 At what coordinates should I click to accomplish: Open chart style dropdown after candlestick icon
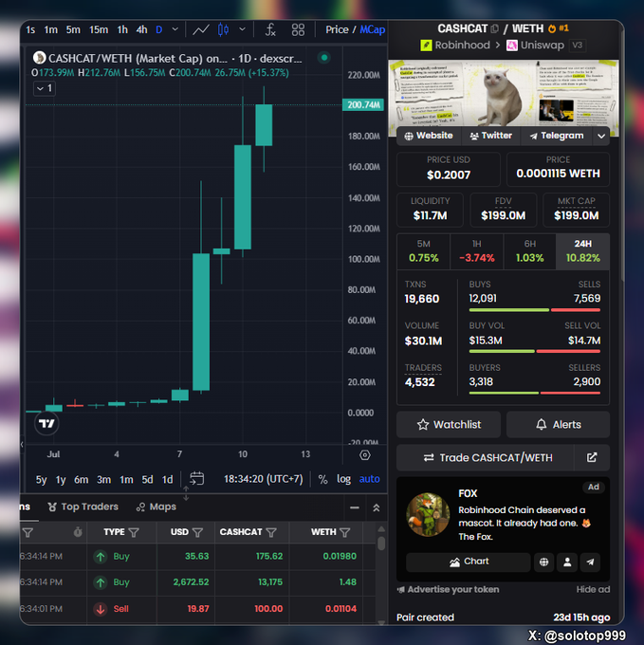(242, 29)
